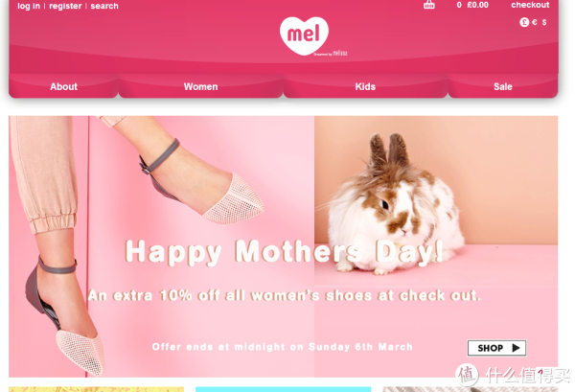Click the mel heart logo
The height and width of the screenshot is (392, 575).
(304, 35)
